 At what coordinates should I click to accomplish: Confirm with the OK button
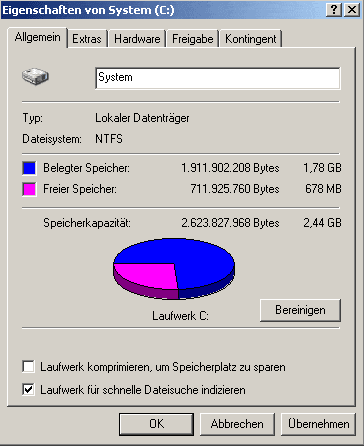[x=156, y=424]
